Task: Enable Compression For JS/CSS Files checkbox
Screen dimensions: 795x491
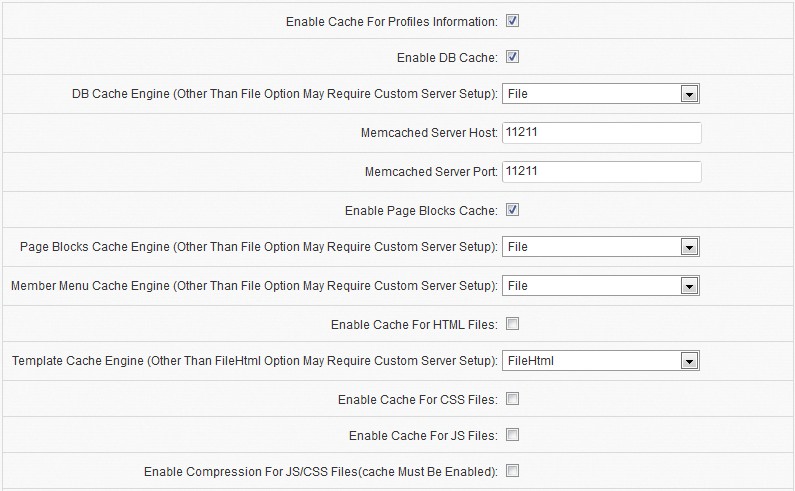Action: (x=512, y=471)
